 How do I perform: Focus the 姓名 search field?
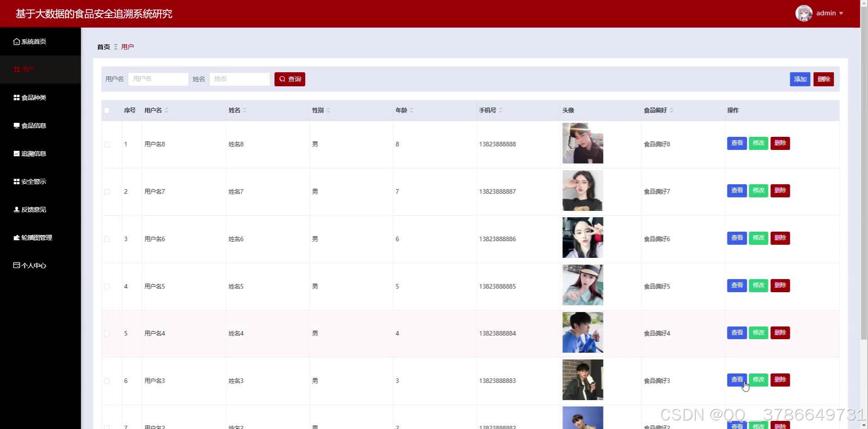(x=240, y=79)
